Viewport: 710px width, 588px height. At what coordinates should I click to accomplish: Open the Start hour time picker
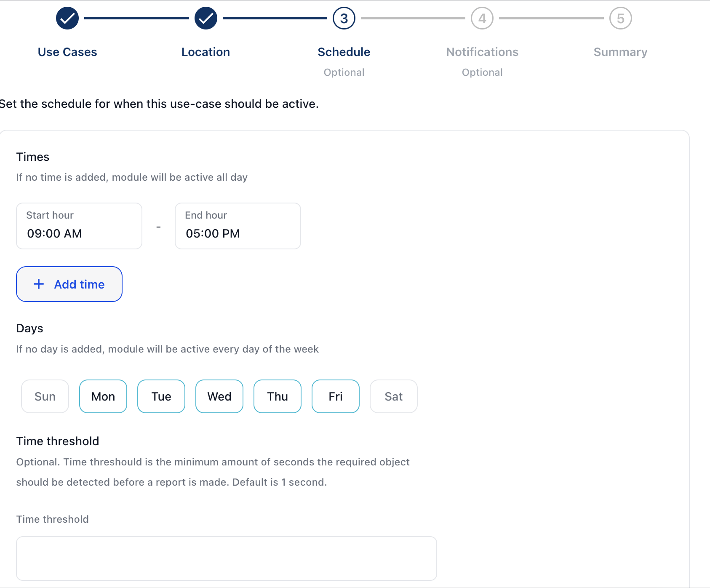(x=79, y=226)
